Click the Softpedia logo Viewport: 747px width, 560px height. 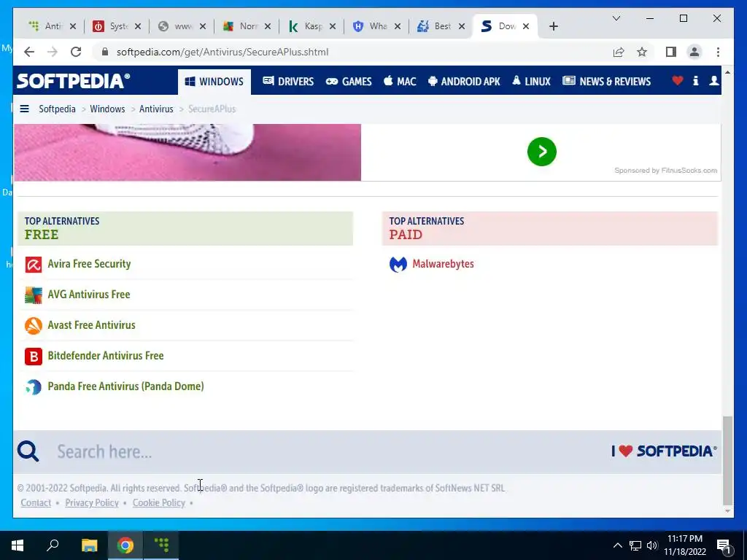point(74,81)
